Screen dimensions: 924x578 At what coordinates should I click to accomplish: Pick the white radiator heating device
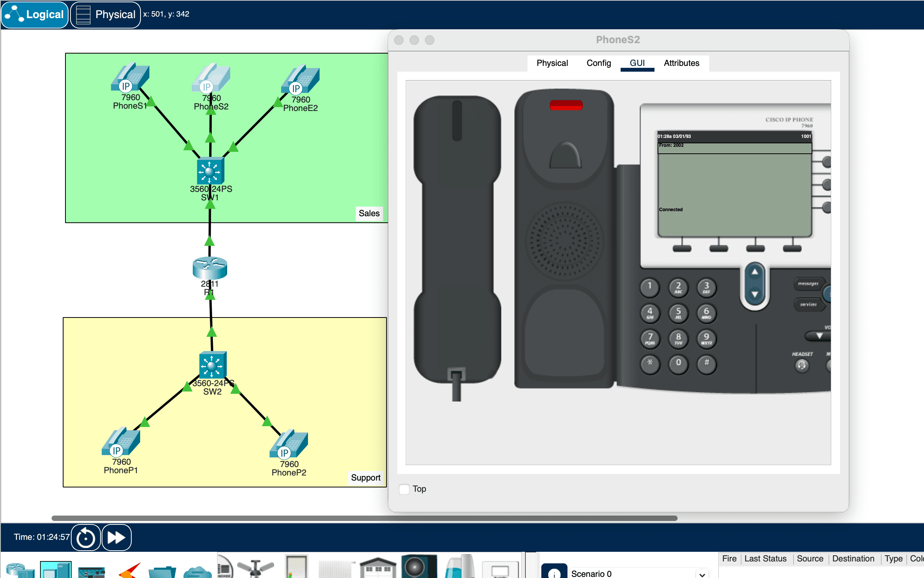(x=337, y=569)
